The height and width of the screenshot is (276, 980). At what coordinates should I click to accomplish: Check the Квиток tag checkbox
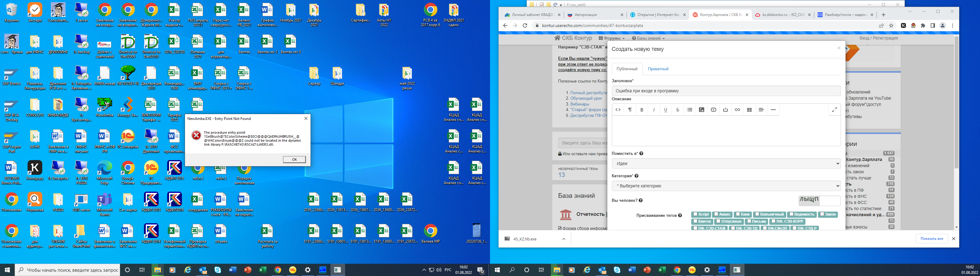695,221
